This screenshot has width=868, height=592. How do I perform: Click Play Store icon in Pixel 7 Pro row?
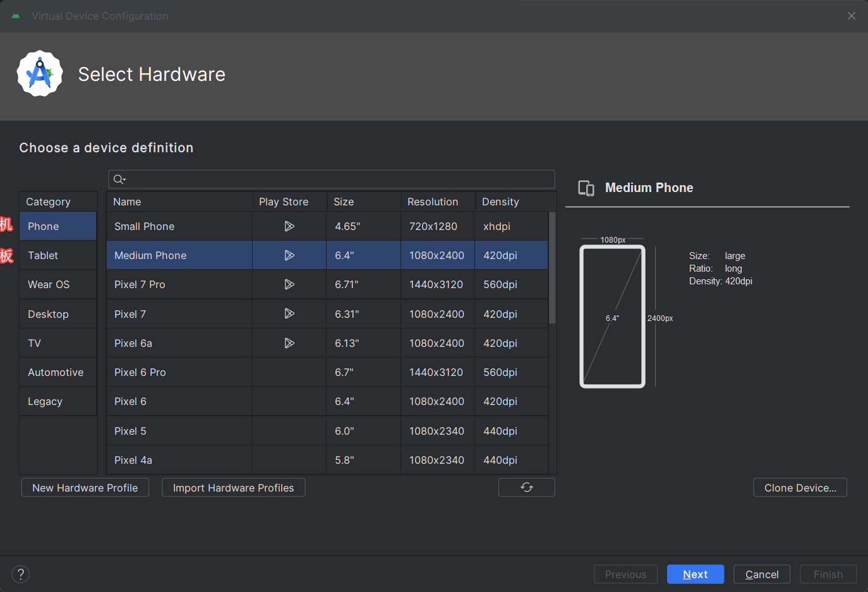(289, 284)
